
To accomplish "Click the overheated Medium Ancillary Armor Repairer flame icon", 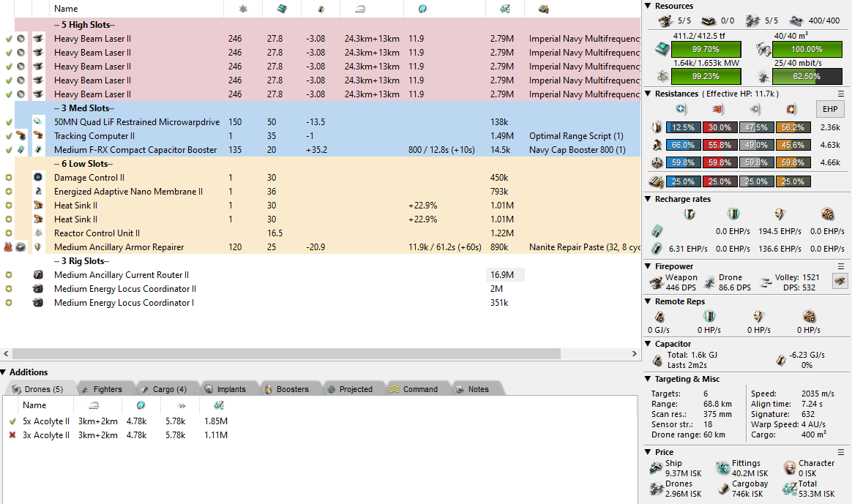I will [x=9, y=247].
